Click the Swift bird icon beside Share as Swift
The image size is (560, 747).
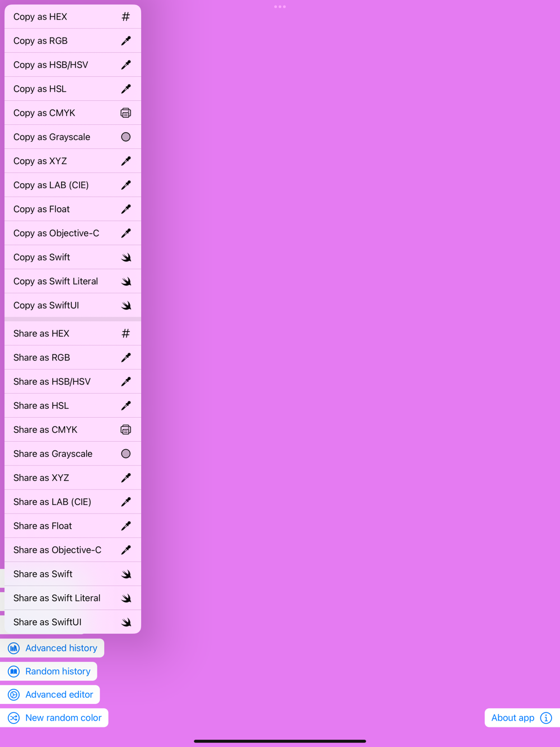pos(126,575)
